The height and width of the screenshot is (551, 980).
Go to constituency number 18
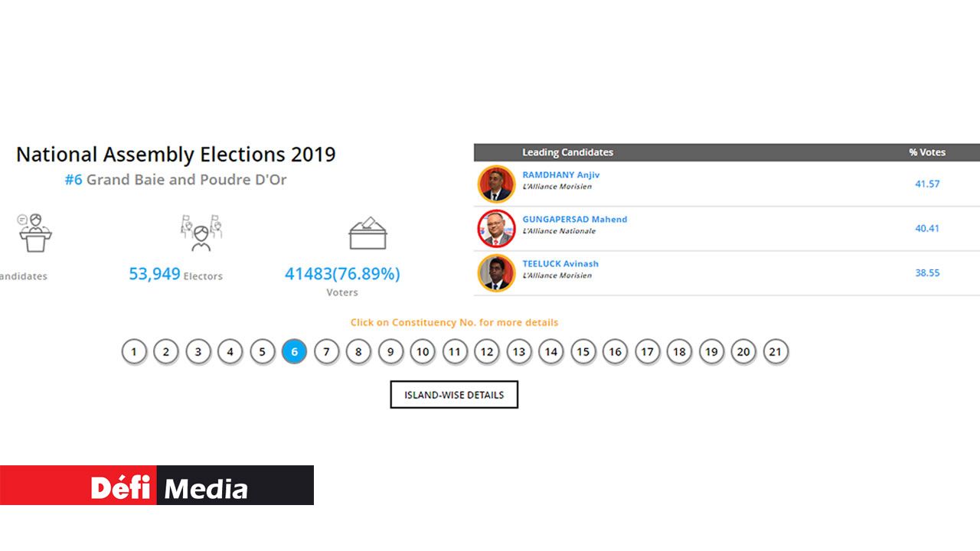[x=679, y=352]
